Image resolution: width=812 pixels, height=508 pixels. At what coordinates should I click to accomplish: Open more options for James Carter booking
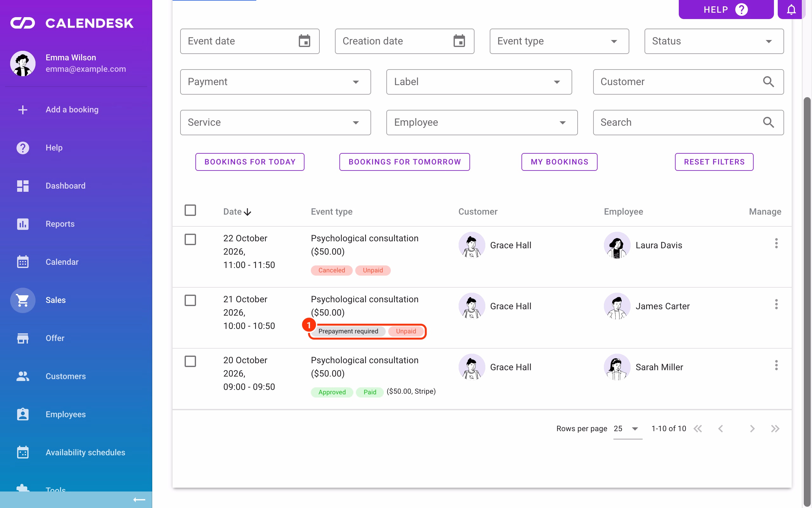click(776, 304)
